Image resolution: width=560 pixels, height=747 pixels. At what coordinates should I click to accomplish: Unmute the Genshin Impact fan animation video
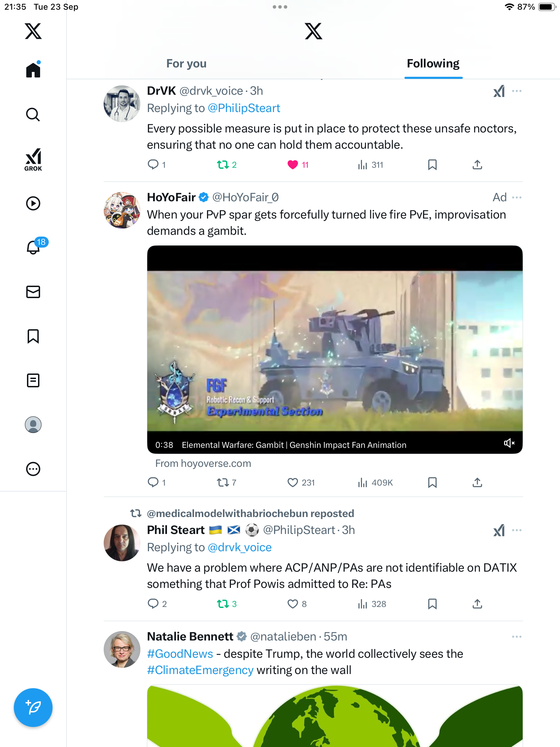tap(509, 443)
